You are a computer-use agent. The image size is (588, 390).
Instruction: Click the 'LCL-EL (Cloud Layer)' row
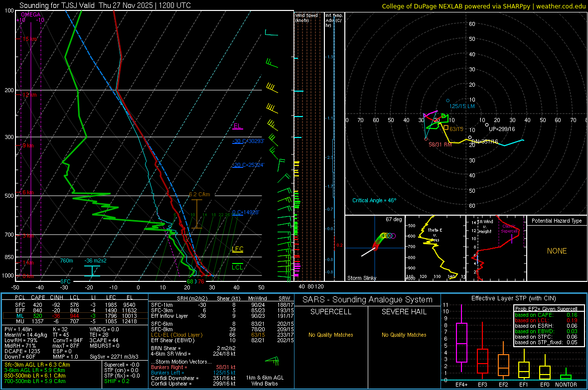222,335
